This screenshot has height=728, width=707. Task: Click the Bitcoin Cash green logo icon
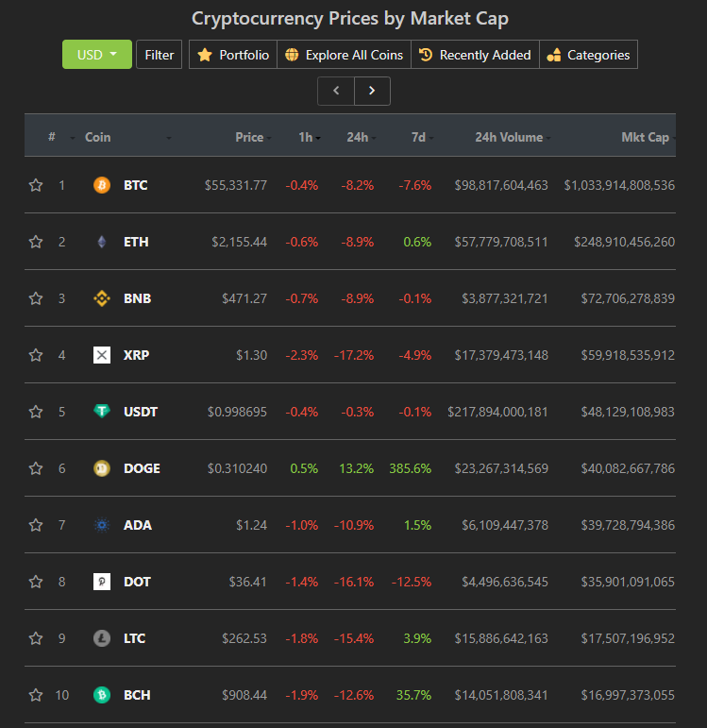(x=102, y=695)
